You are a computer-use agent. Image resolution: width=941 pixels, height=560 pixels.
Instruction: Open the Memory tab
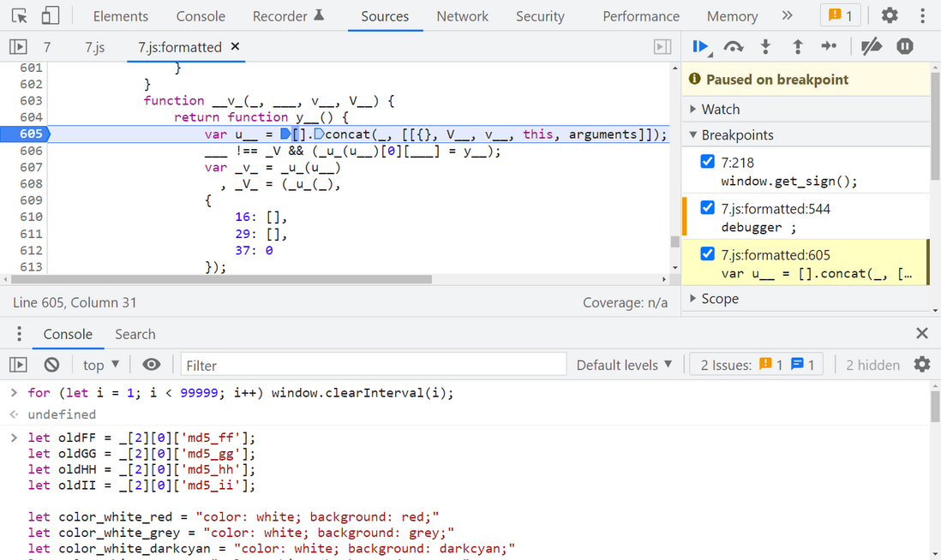click(x=732, y=16)
